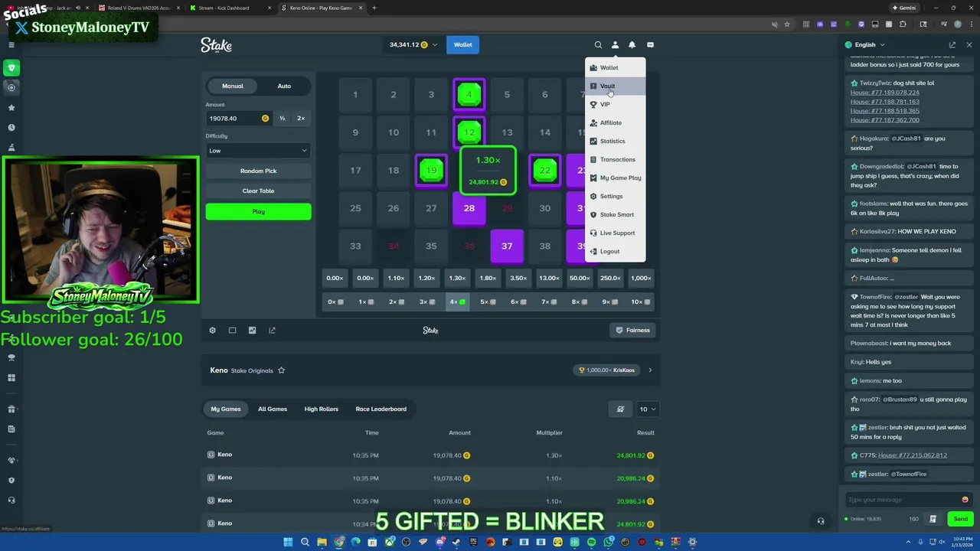Click the green Play button
Screen dimensions: 980x551
[258, 211]
